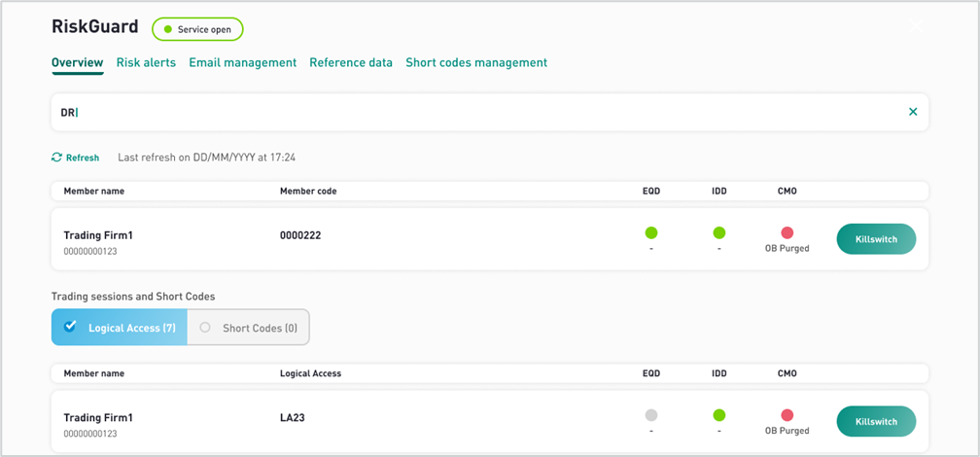
Task: Click the Refresh circular arrows icon
Action: [x=56, y=158]
